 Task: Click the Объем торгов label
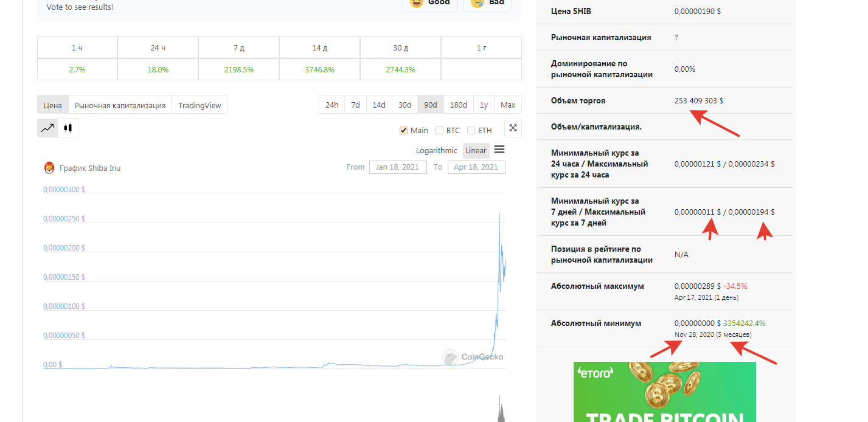578,100
